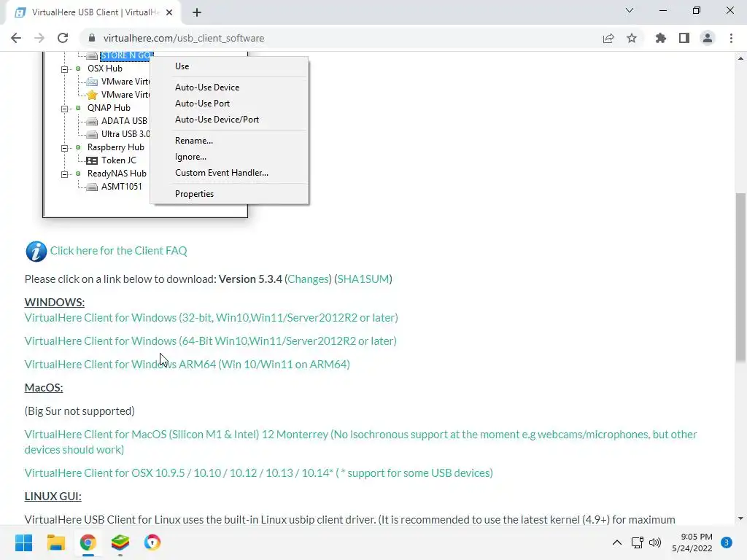Open the browser side panel
Viewport: 747px width, 560px height.
click(684, 38)
